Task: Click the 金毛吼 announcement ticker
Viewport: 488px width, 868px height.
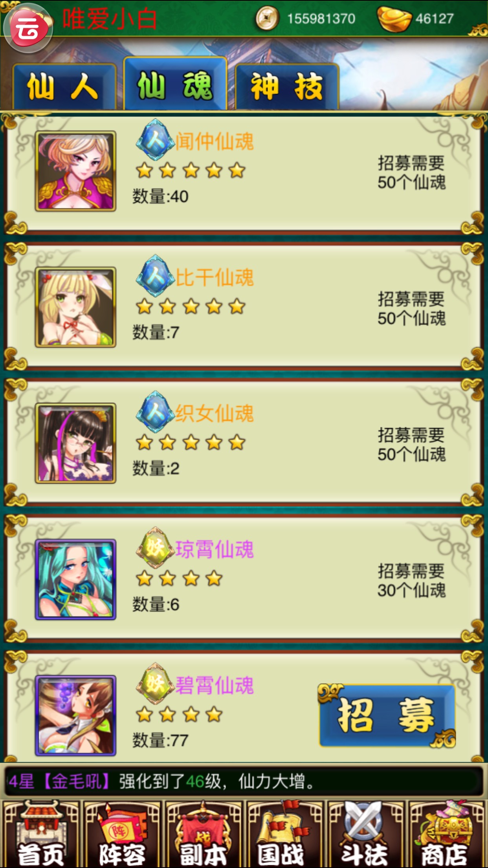Action: 244,782
